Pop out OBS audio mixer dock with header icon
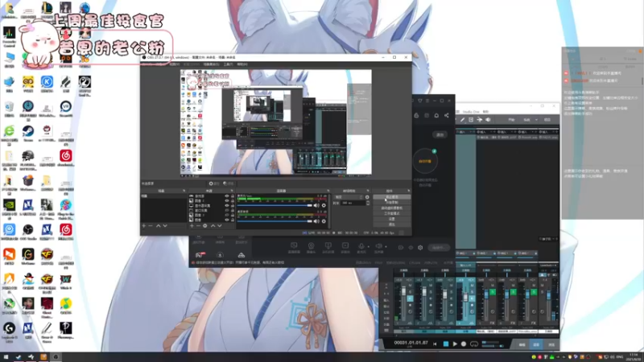644x362 pixels. click(328, 191)
